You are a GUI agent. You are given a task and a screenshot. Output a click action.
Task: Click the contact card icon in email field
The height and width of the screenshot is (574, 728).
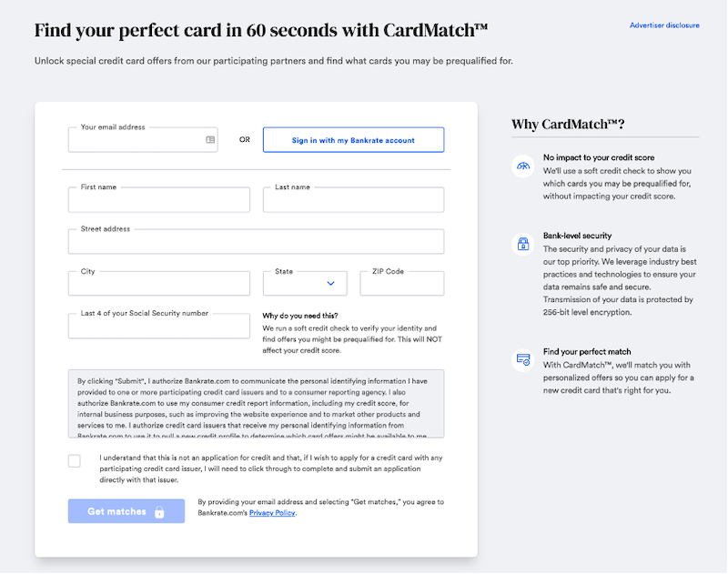[210, 140]
